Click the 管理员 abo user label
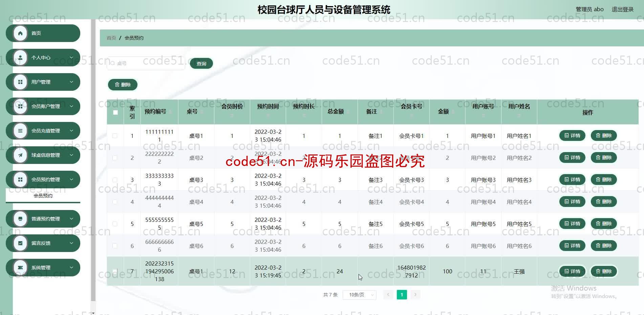Viewport: 644px width, 315px height. pos(589,9)
